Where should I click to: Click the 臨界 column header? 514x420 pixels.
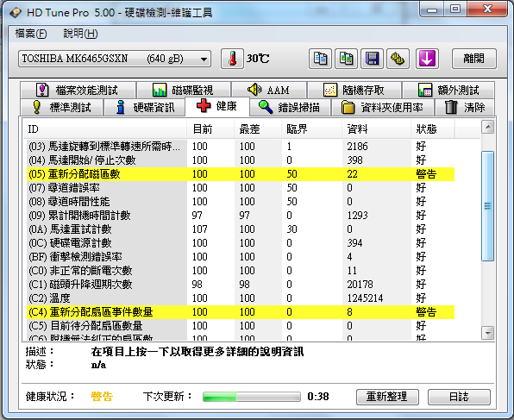click(x=311, y=129)
